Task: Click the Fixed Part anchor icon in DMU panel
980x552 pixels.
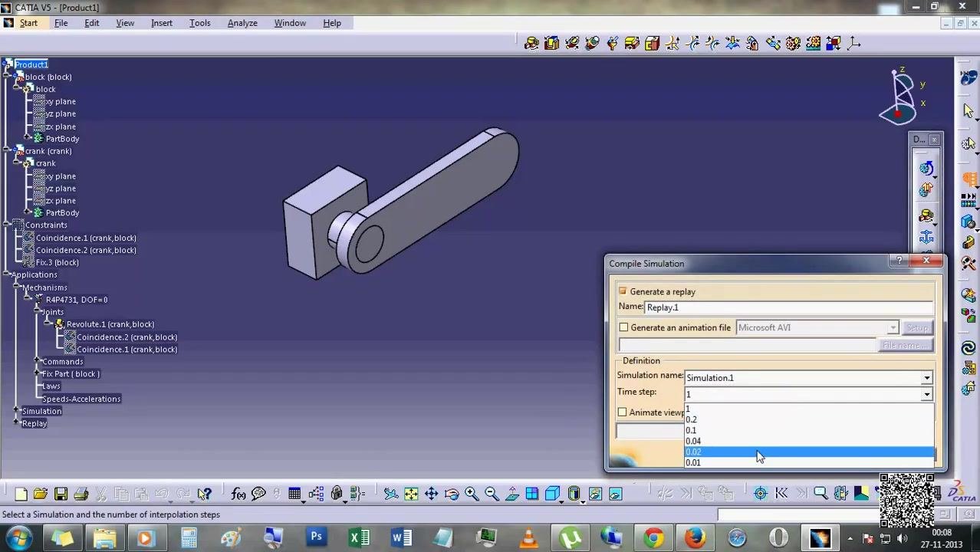Action: 926,238
